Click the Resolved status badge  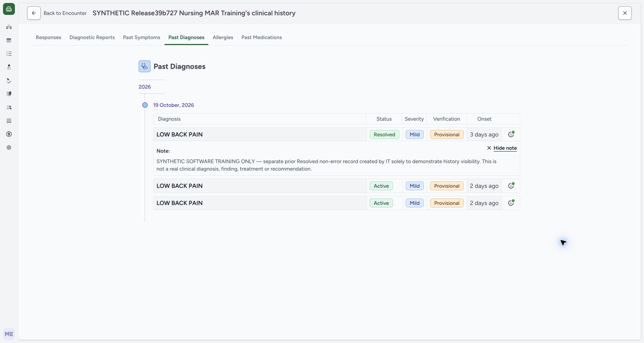(385, 134)
